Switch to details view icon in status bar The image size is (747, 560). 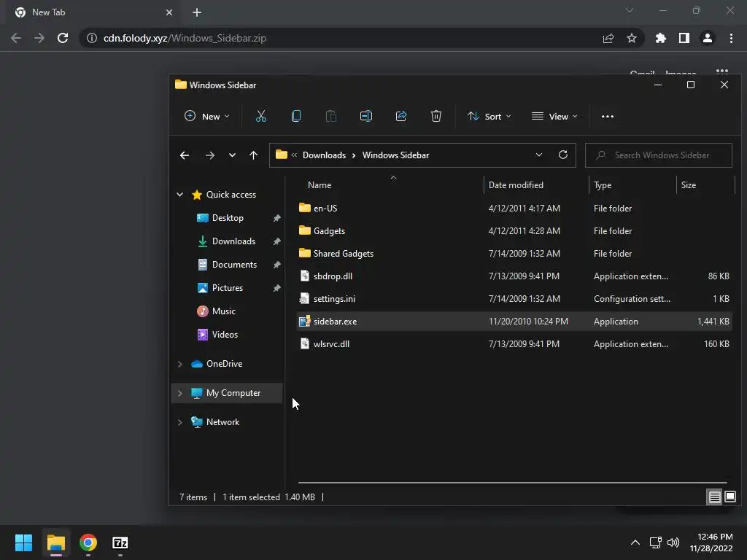pos(714,497)
